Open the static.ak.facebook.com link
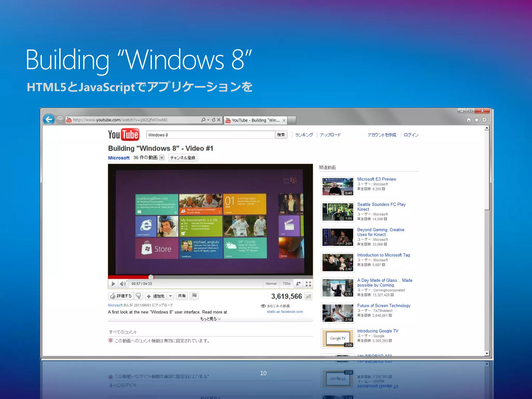 tap(285, 312)
